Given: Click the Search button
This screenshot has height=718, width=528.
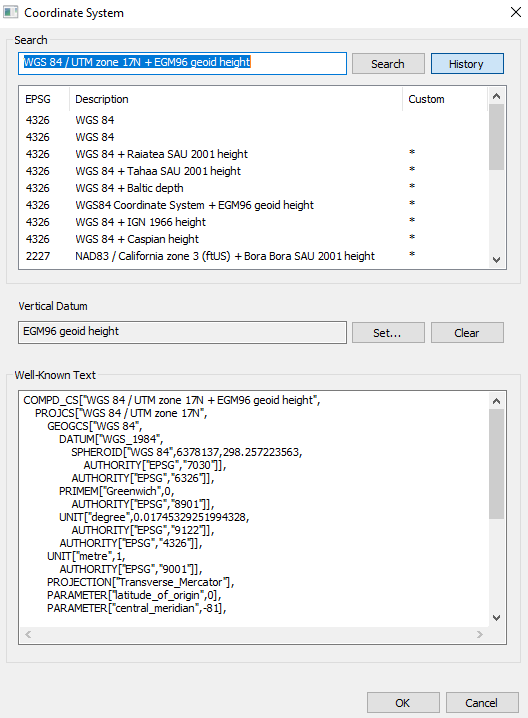Looking at the screenshot, I should point(388,64).
